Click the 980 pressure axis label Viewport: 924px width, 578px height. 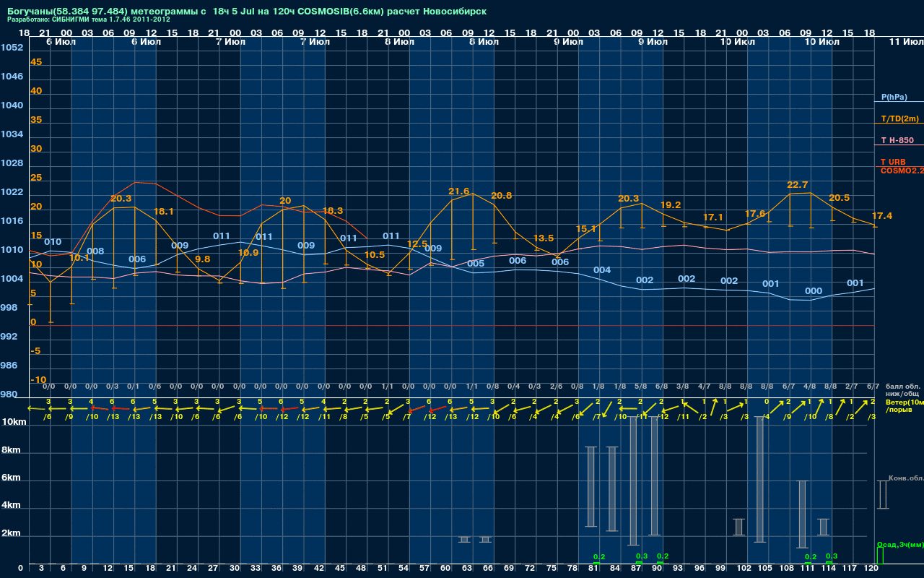pyautogui.click(x=9, y=394)
